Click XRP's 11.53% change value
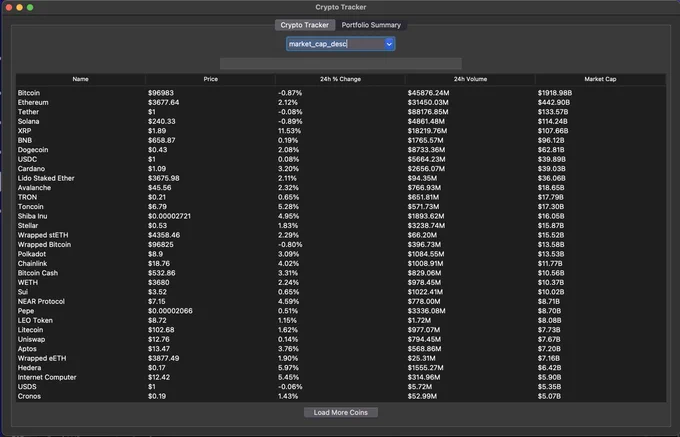The image size is (680, 437). click(289, 131)
